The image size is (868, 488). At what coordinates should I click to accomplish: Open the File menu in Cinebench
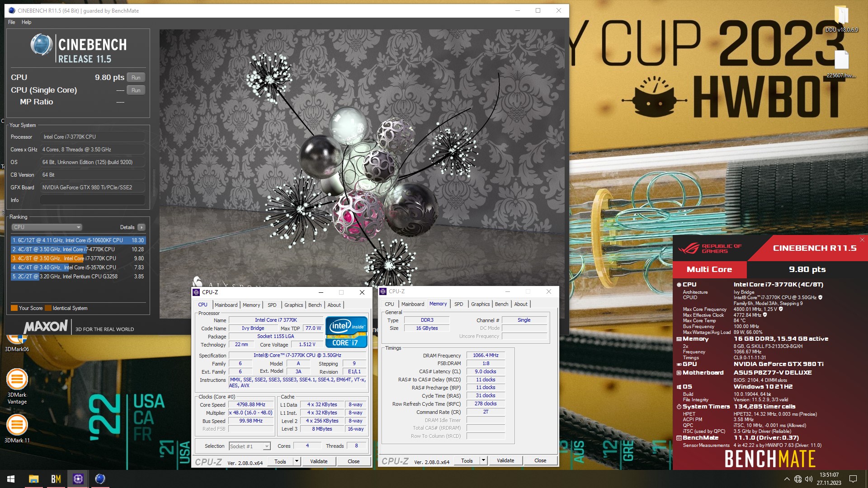point(11,22)
